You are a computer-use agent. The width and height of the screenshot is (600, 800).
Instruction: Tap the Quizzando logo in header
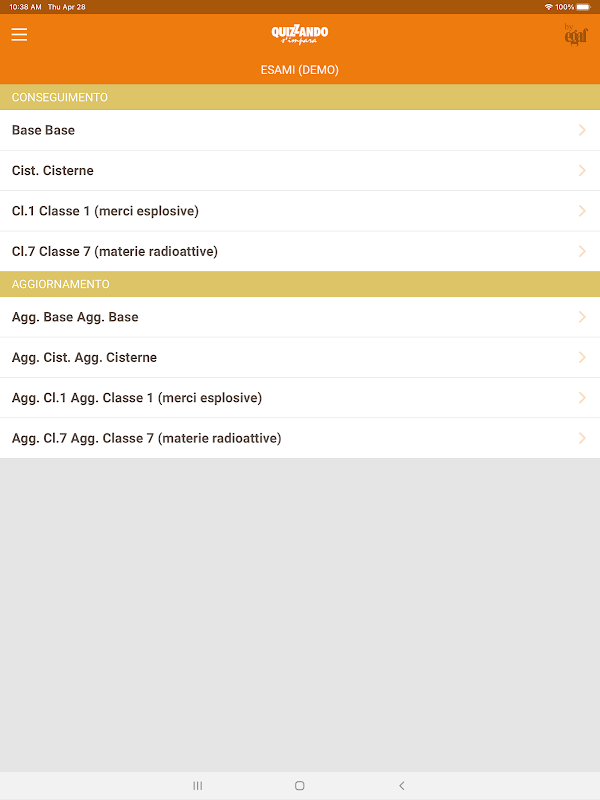[x=300, y=34]
